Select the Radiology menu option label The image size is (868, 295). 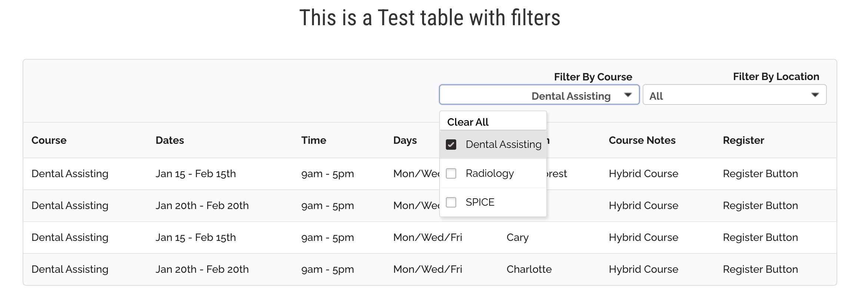490,173
